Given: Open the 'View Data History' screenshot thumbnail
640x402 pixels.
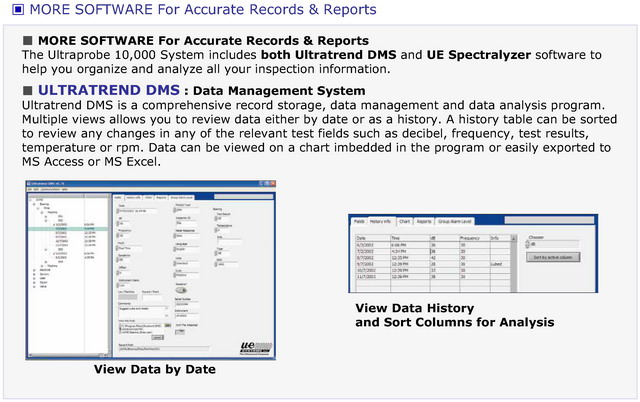Looking at the screenshot, I should coord(473,253).
